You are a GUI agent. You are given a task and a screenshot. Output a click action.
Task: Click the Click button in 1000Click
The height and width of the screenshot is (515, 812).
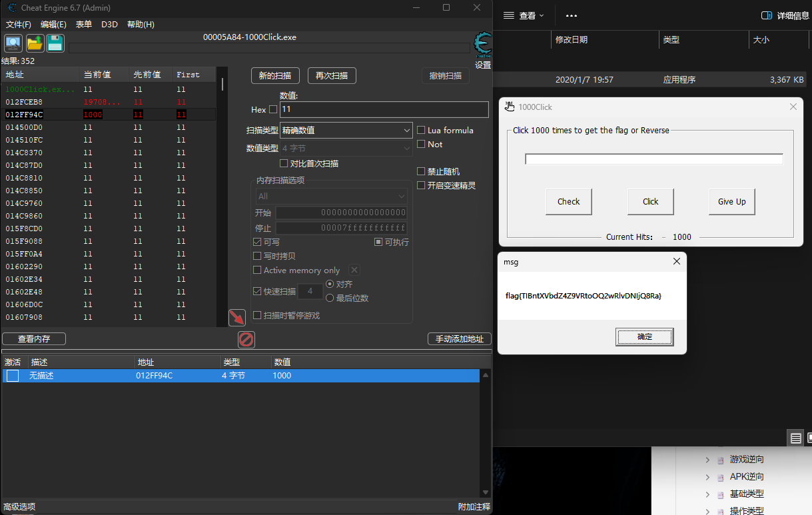pos(651,201)
